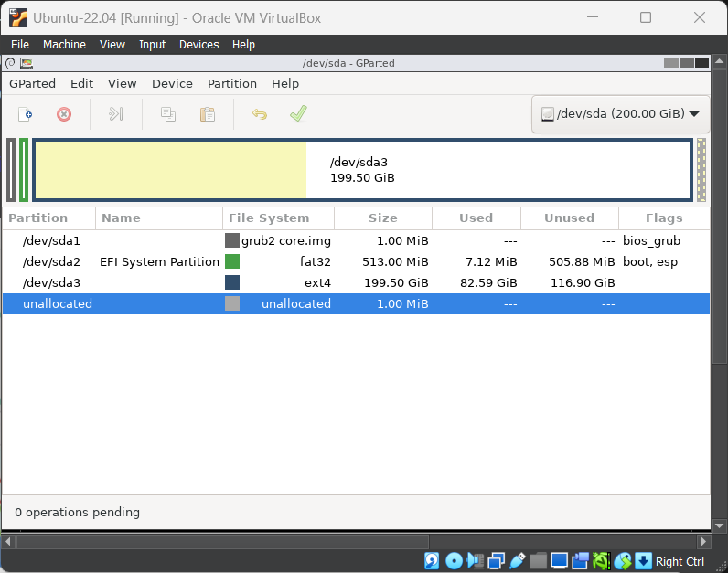
Task: Click the light gray unallocated color swatch
Action: [232, 303]
